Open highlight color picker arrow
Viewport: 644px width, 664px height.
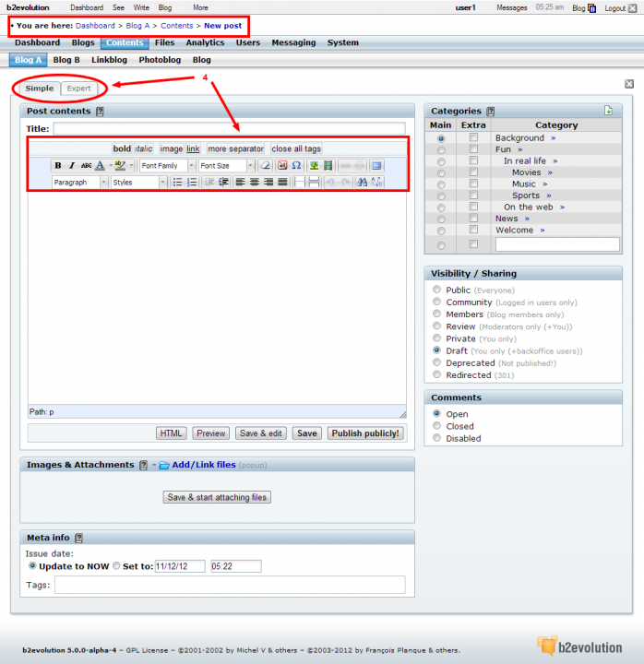[131, 166]
